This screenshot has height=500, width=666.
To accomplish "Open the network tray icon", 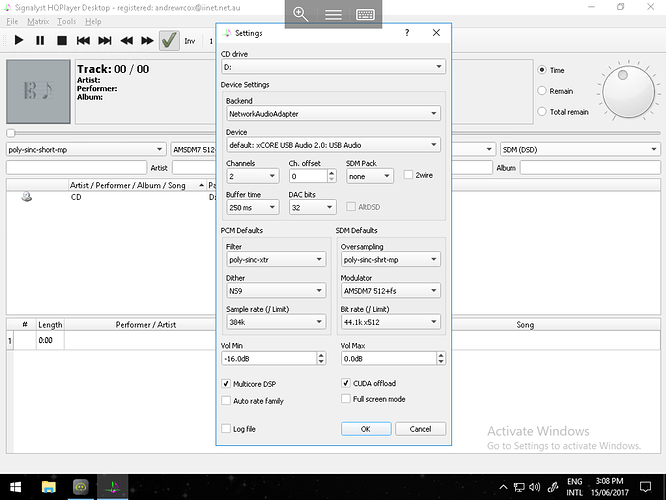I will pyautogui.click(x=519, y=487).
